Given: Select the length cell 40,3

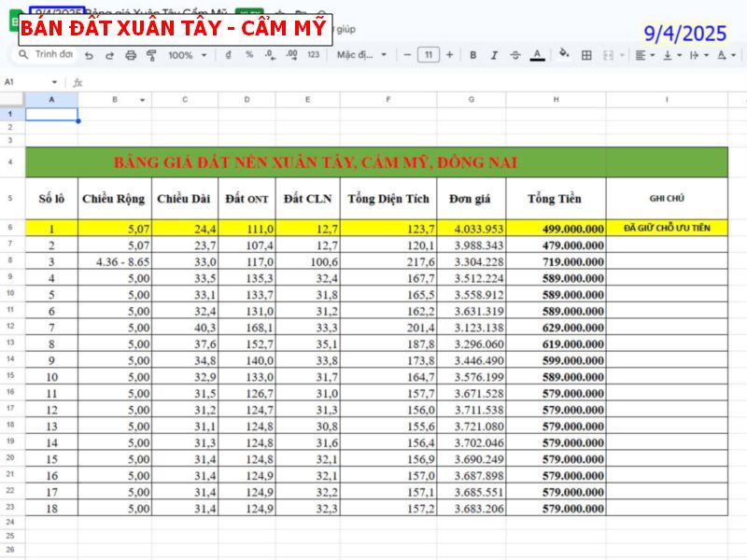Looking at the screenshot, I should point(185,328).
